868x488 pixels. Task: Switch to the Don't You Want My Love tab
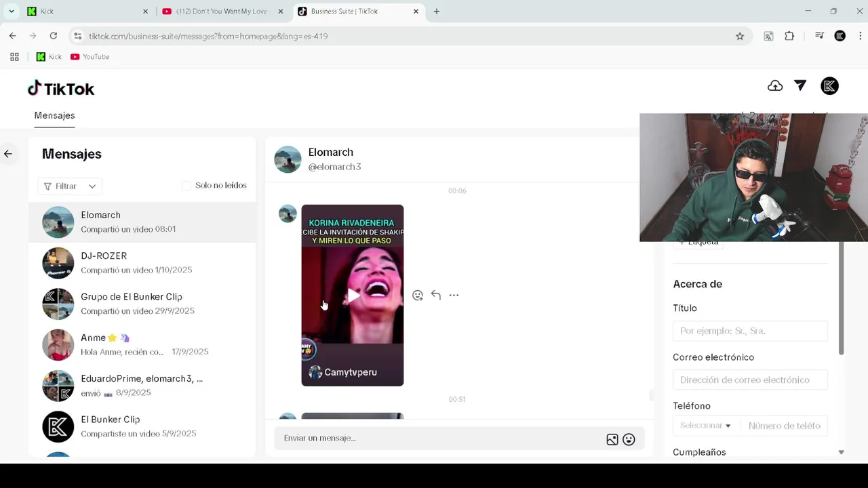click(x=222, y=12)
